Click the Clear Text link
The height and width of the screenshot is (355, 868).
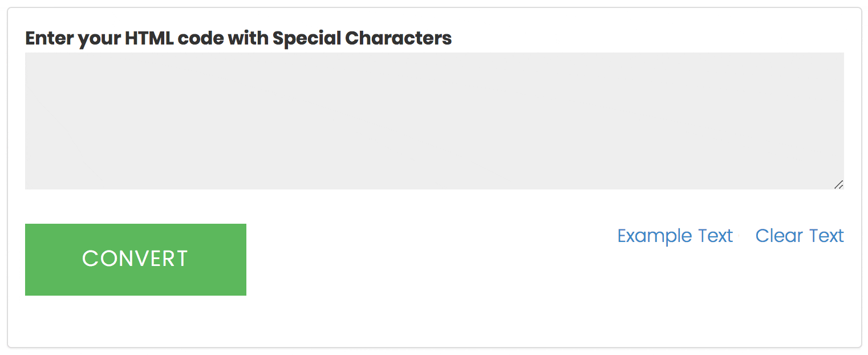[x=799, y=236]
